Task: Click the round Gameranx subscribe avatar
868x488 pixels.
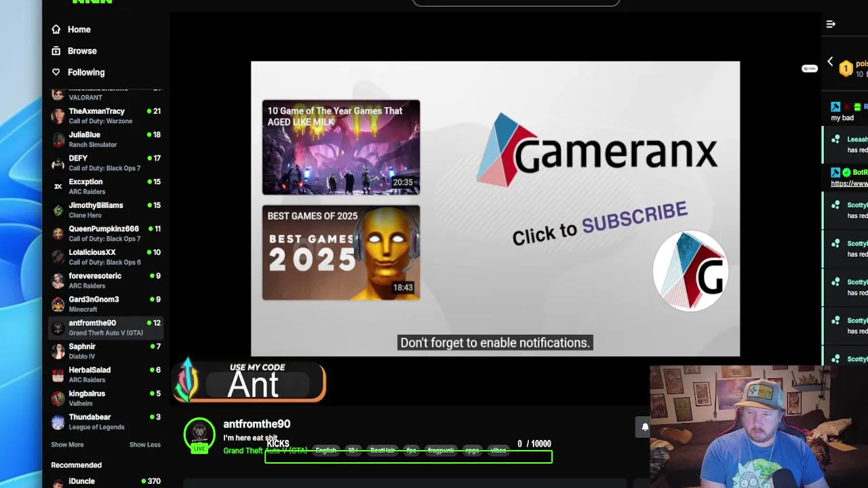Action: coord(690,271)
